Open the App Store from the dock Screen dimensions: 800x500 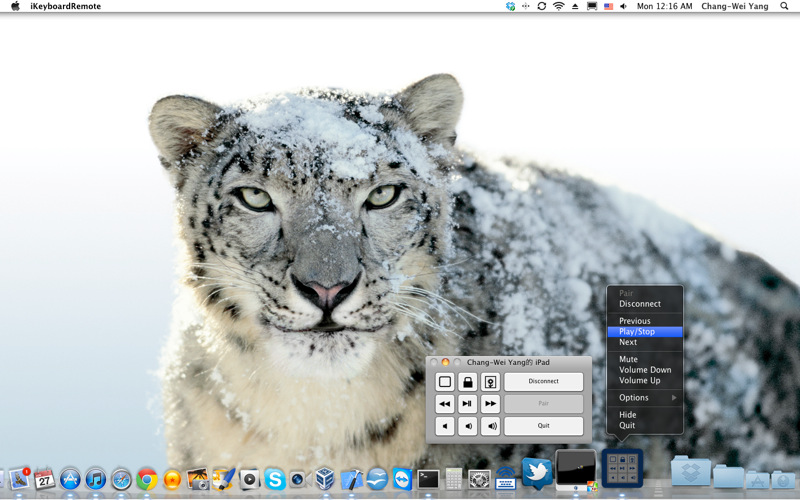pyautogui.click(x=70, y=479)
